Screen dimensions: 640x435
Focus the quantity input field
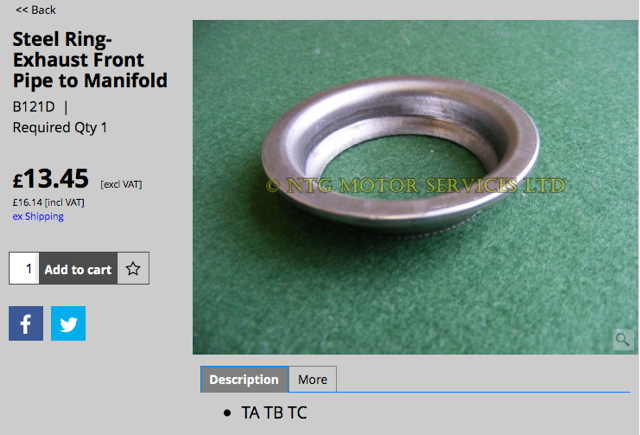(24, 269)
